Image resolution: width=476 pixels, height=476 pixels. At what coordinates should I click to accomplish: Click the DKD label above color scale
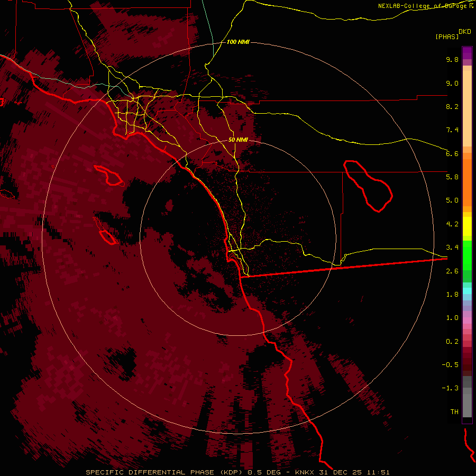tap(465, 32)
